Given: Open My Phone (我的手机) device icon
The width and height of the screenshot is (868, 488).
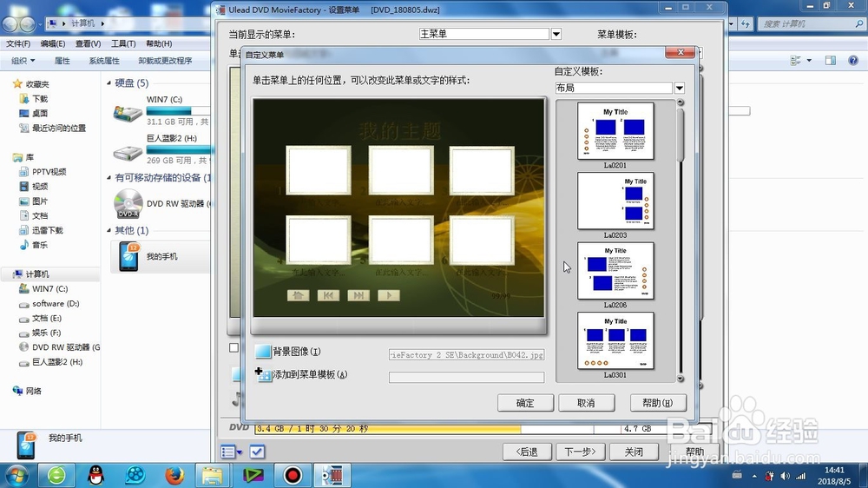Looking at the screenshot, I should pyautogui.click(x=128, y=256).
